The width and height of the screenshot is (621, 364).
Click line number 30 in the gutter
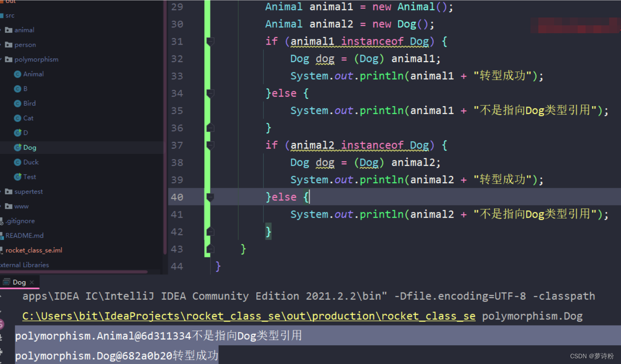pos(177,24)
